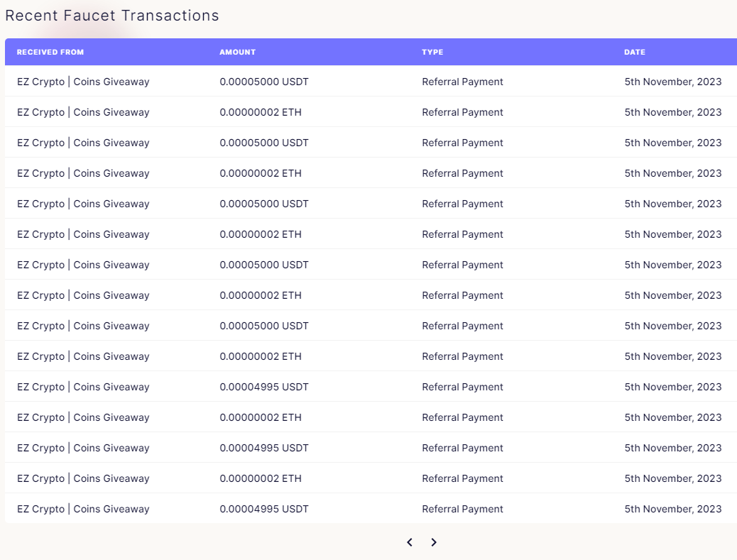This screenshot has height=560, width=737.
Task: Click the TYPE column header
Action: 432,52
